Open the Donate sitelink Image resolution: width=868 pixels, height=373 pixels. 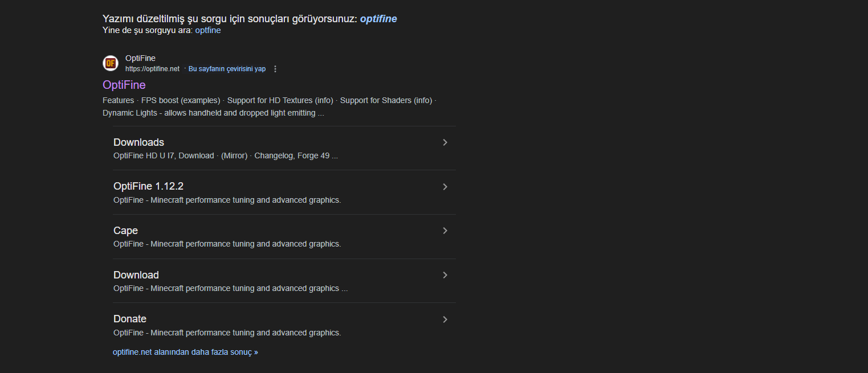[x=130, y=319]
